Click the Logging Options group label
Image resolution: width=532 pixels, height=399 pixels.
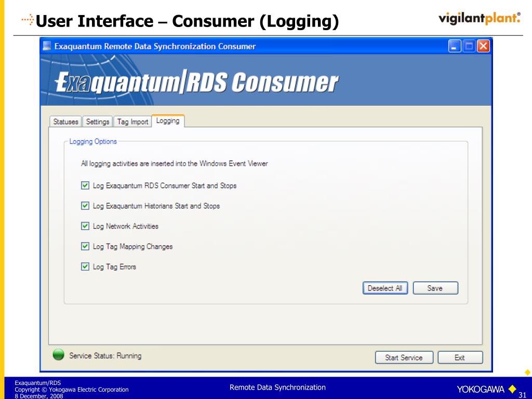[93, 141]
